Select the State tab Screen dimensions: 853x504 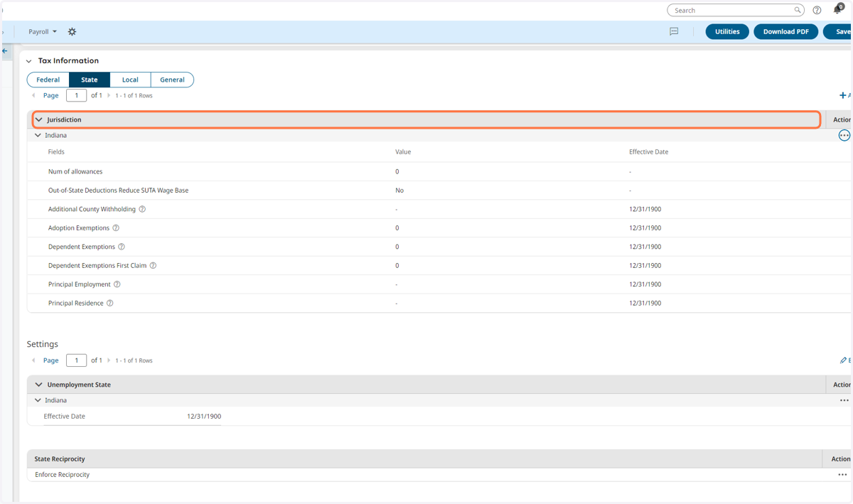pos(90,80)
